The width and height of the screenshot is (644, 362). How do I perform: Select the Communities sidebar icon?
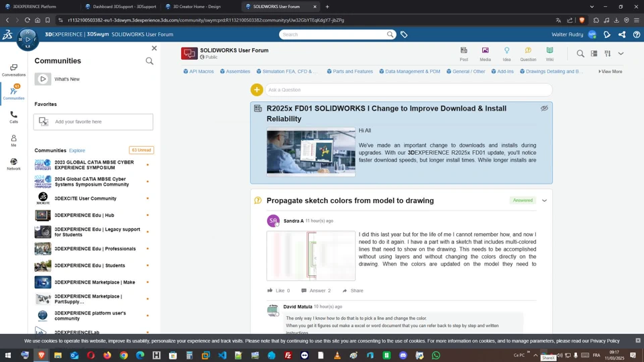coord(13,92)
